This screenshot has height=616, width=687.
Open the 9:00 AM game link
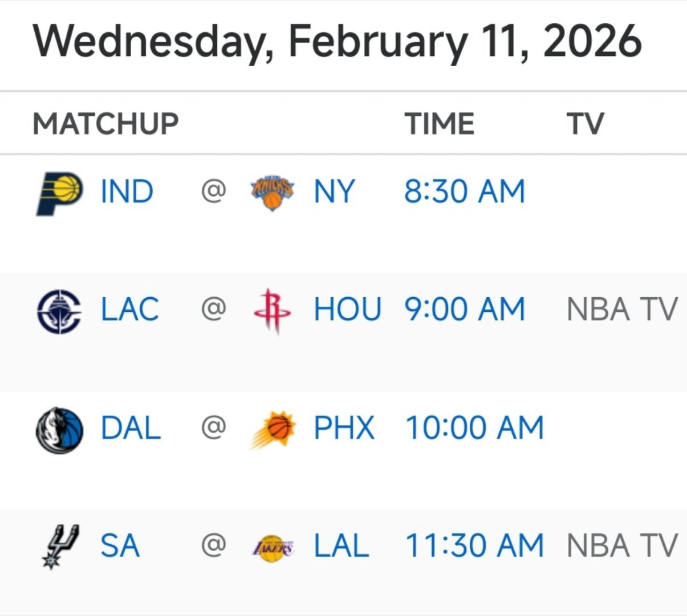tap(465, 311)
